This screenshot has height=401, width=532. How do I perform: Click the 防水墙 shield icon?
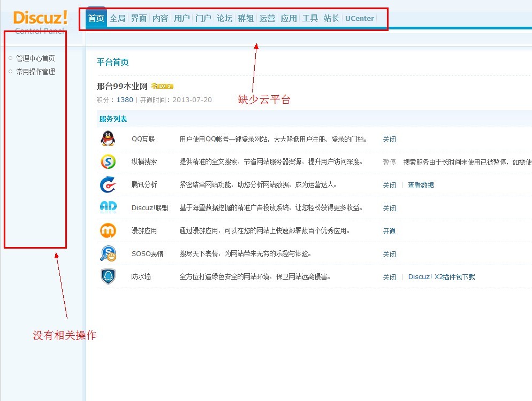108,276
